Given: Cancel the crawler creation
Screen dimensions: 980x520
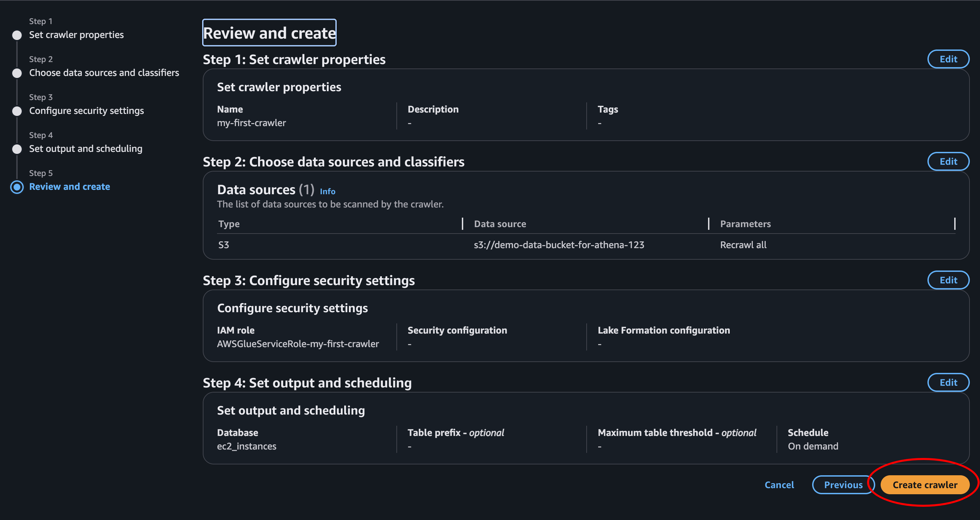Looking at the screenshot, I should [x=779, y=485].
